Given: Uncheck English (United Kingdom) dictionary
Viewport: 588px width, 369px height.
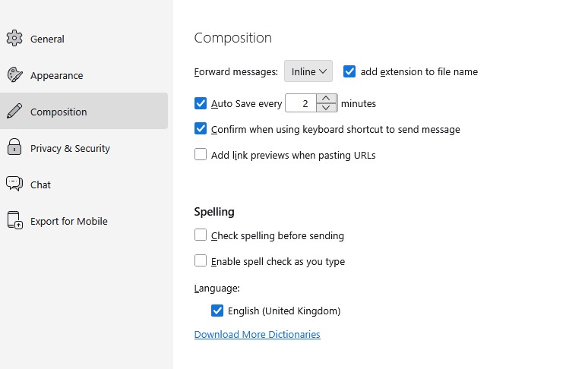Looking at the screenshot, I should click(217, 311).
